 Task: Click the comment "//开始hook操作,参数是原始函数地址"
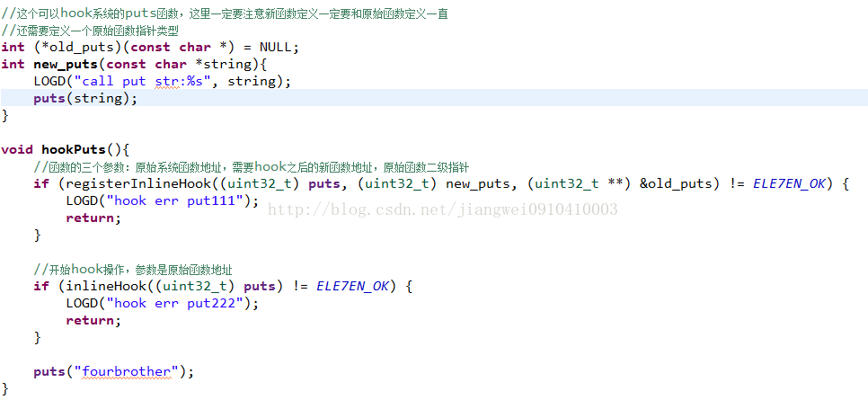pos(133,270)
